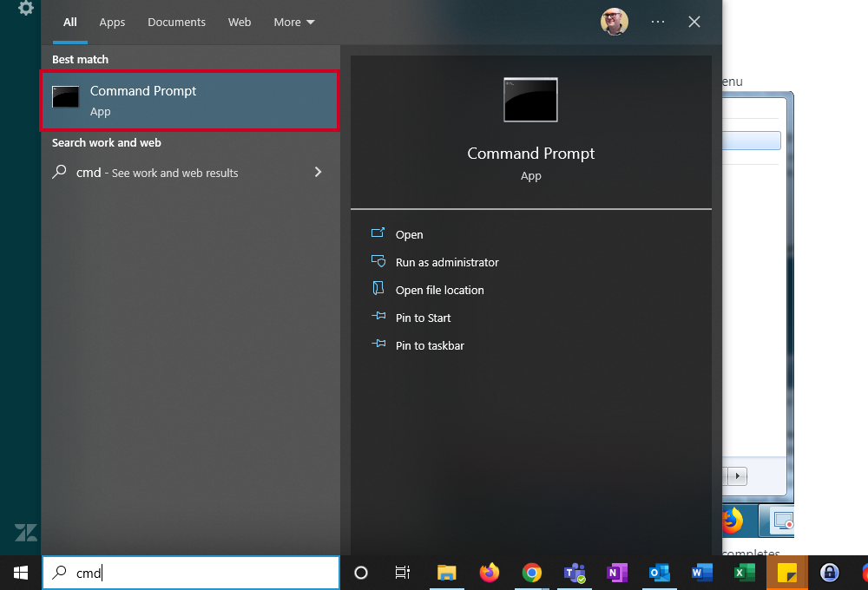The image size is (868, 590).
Task: Choose Pin to taskbar
Action: click(x=430, y=345)
